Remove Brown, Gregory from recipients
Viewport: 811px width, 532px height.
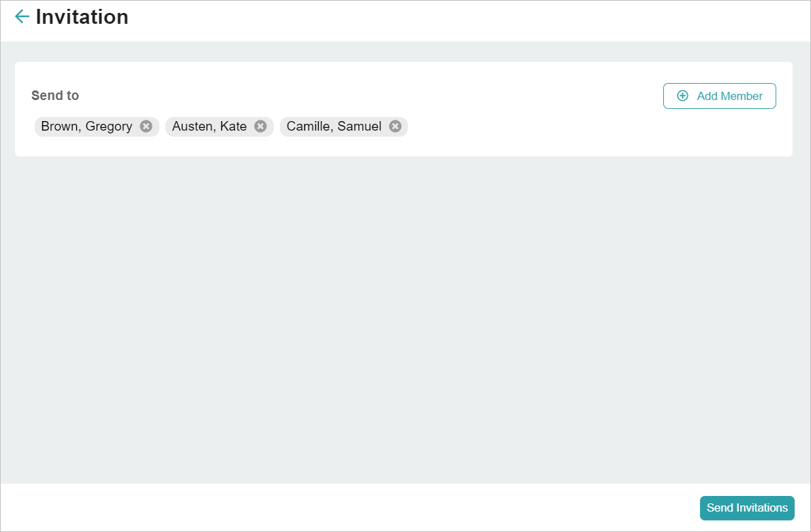pyautogui.click(x=146, y=127)
